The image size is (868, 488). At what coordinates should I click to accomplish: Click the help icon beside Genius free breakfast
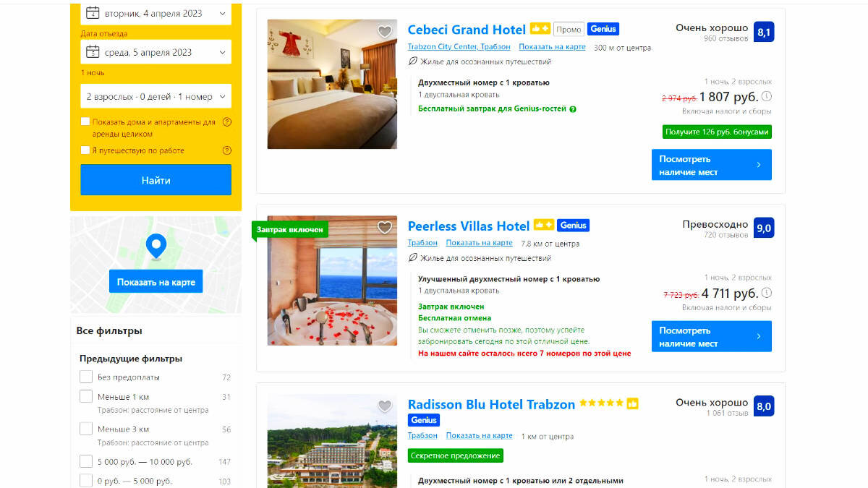coord(573,109)
